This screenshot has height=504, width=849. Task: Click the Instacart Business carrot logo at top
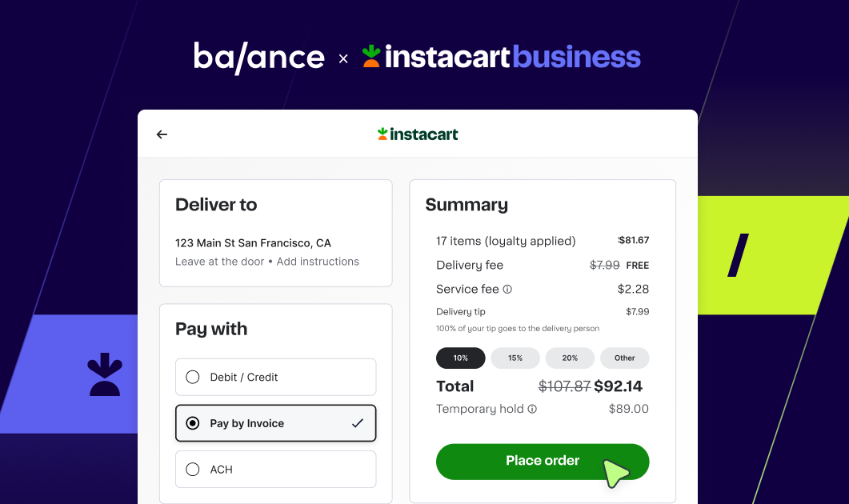372,57
